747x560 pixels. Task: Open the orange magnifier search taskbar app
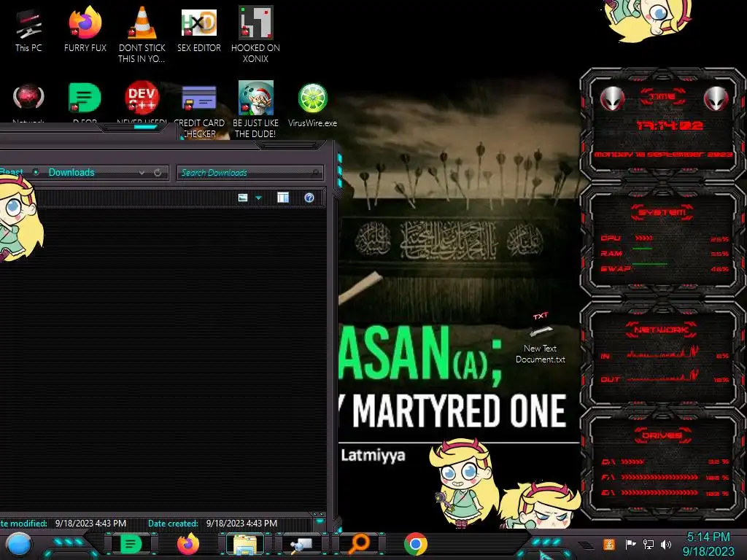359,544
